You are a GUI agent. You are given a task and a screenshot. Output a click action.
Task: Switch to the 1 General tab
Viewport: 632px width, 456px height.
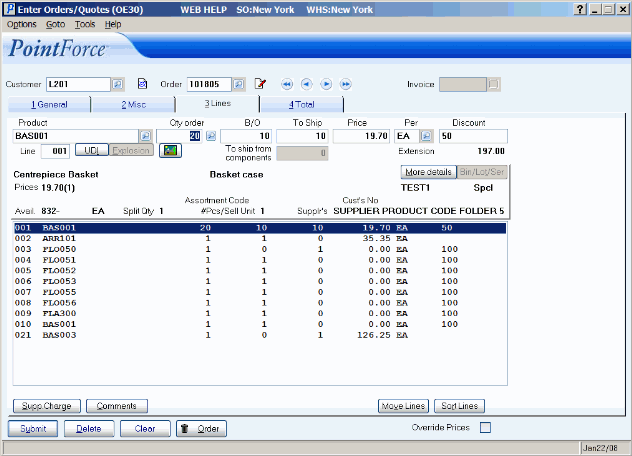50,104
